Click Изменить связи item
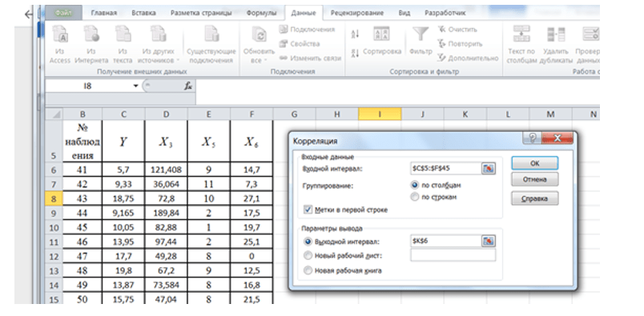 (x=310, y=58)
